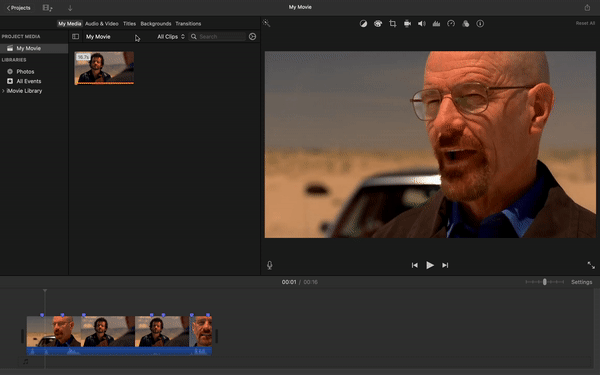Show Clip Information icon
The height and width of the screenshot is (375, 600).
coord(480,24)
